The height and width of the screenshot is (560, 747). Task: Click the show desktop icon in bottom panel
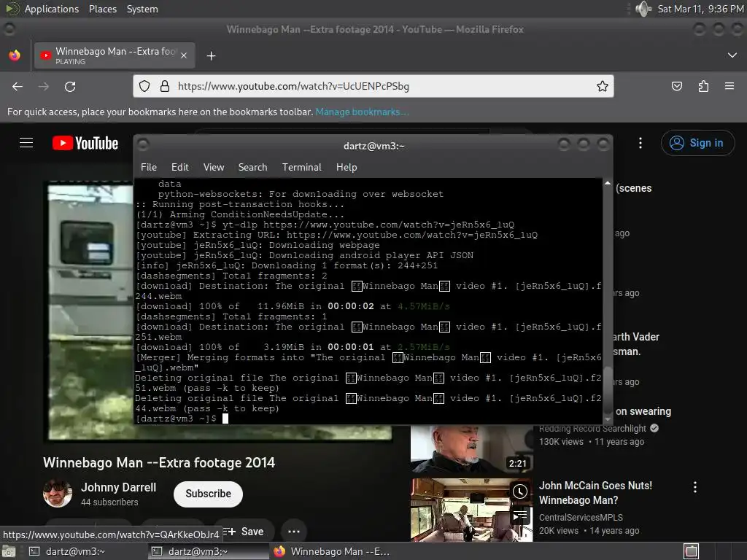[x=8, y=551]
